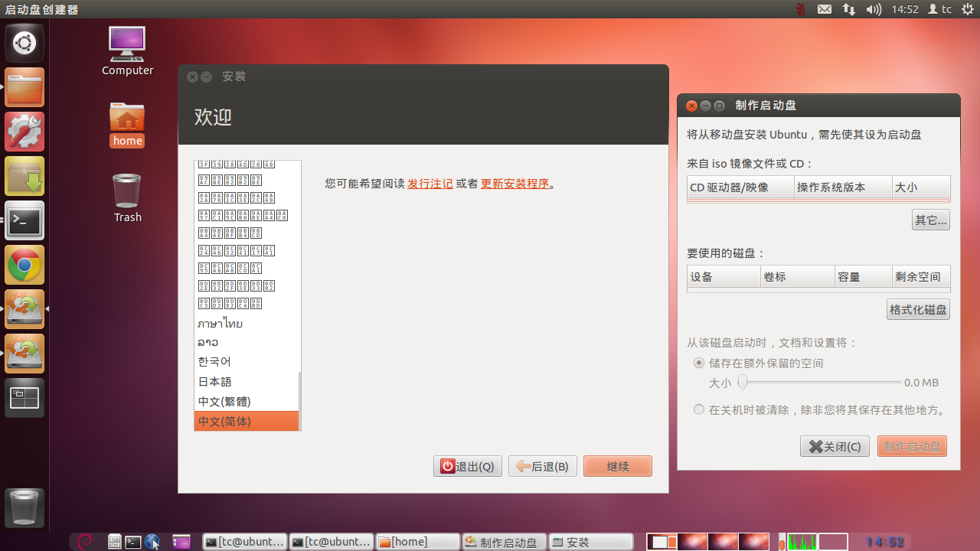980x551 pixels.
Task: Click the system monitor graph in bottom panel
Action: pyautogui.click(x=802, y=542)
